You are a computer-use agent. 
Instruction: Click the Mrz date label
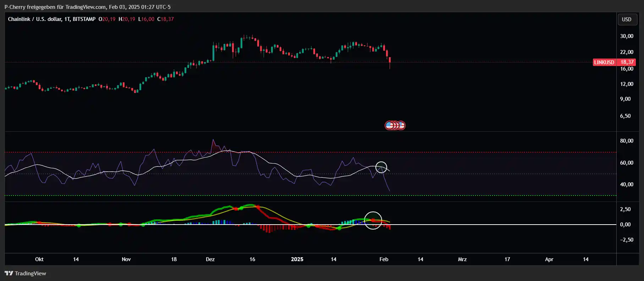[462, 259]
